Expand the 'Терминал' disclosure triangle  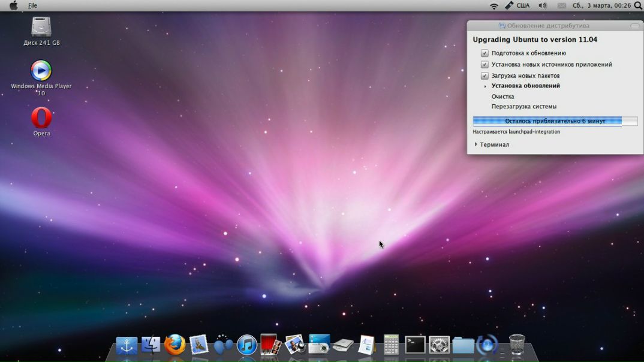tap(476, 144)
